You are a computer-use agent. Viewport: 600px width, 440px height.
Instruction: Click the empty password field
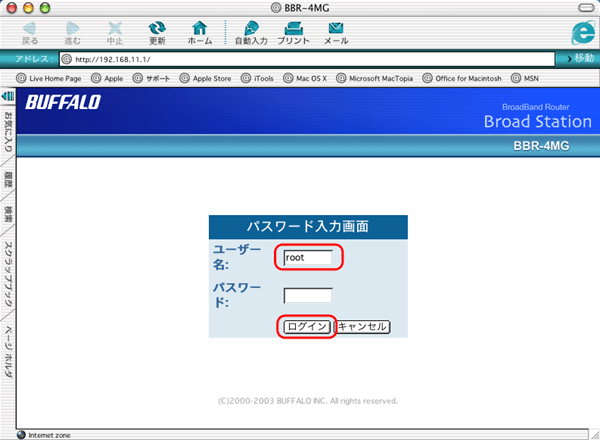coord(308,295)
